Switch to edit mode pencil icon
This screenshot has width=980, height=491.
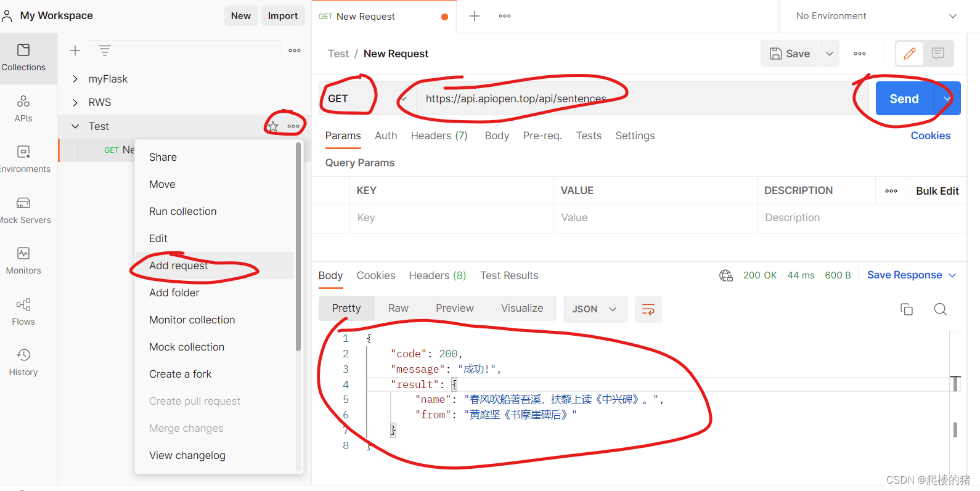(x=910, y=54)
